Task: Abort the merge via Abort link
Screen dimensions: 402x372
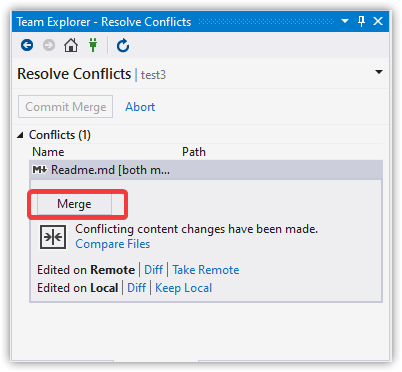Action: [x=140, y=107]
